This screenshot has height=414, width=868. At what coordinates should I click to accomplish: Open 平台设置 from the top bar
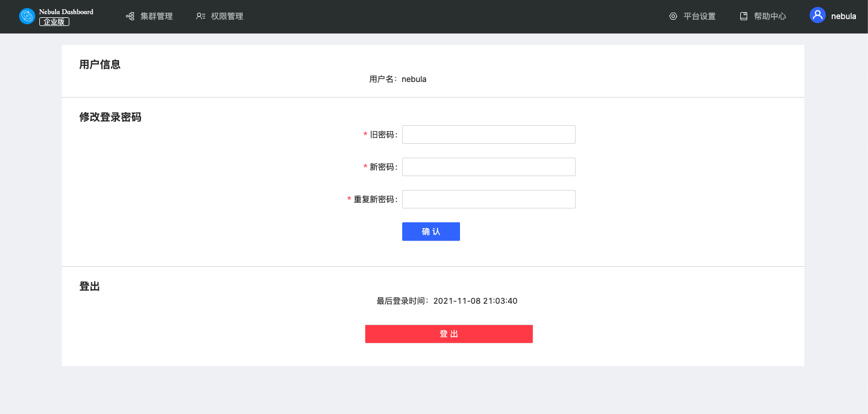(x=699, y=16)
